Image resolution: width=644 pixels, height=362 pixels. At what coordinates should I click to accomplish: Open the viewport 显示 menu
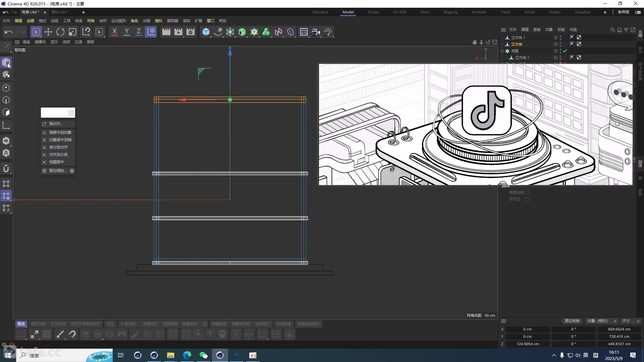pyautogui.click(x=54, y=42)
